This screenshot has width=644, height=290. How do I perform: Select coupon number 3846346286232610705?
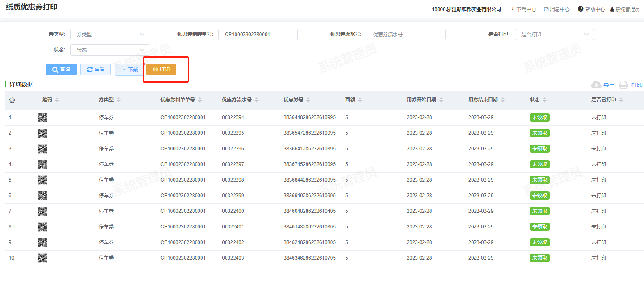point(310,258)
